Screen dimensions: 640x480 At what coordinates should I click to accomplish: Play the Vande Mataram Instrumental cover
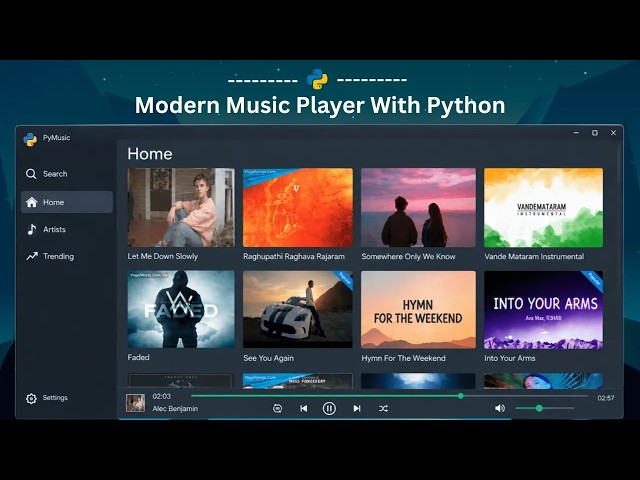click(x=543, y=207)
